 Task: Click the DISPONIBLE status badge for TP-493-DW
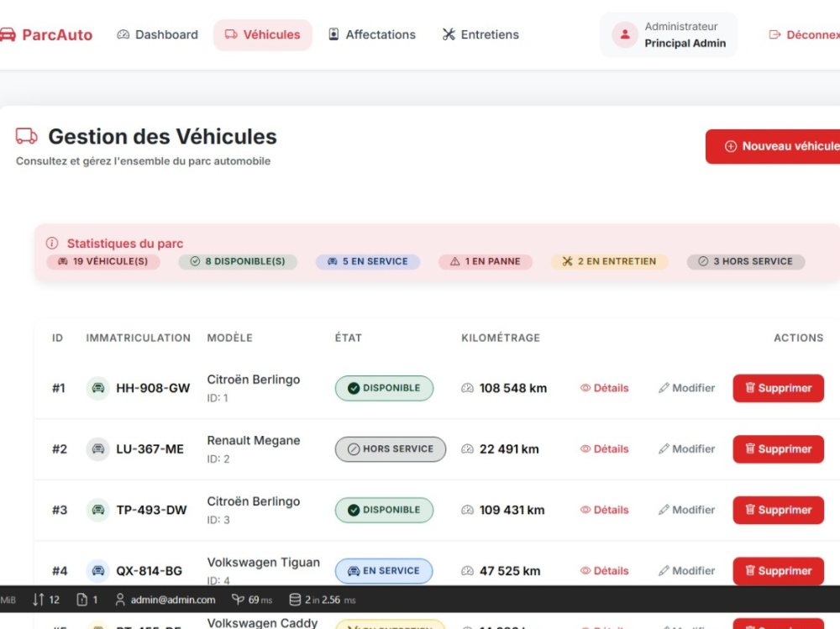pos(384,510)
